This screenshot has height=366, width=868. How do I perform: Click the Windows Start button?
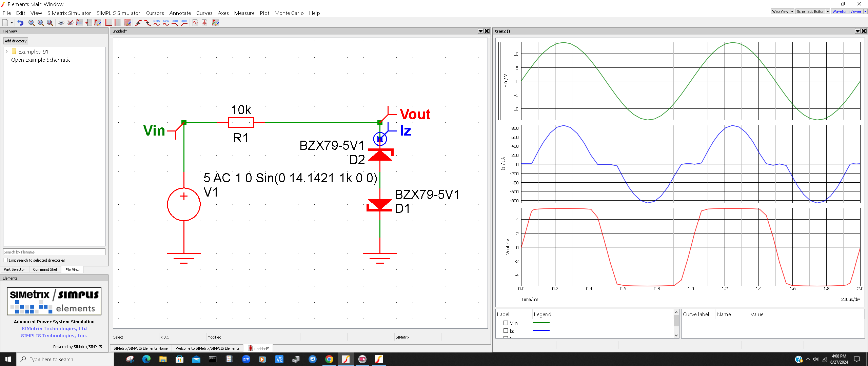click(x=8, y=359)
